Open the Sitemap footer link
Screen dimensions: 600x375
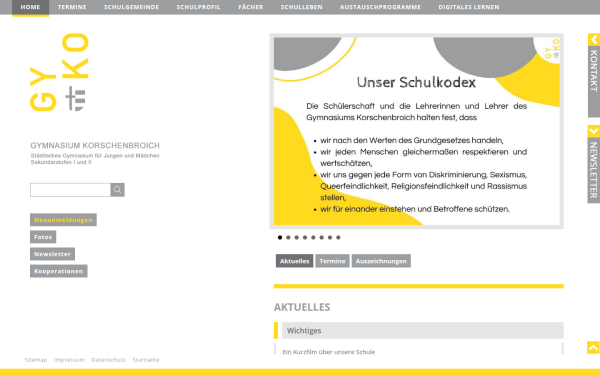coord(36,360)
